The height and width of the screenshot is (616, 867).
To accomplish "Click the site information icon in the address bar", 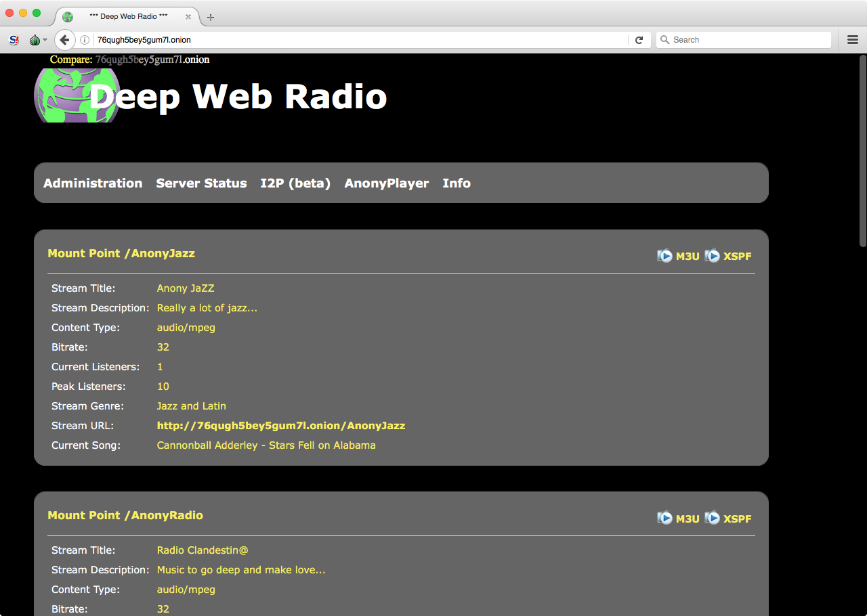I will coord(84,39).
